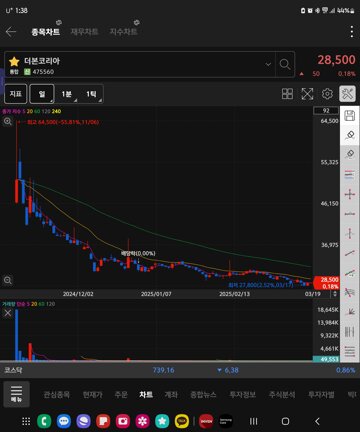The image size is (360, 432).
Task: Expand the stock name dropdown chevron
Action: (x=268, y=64)
